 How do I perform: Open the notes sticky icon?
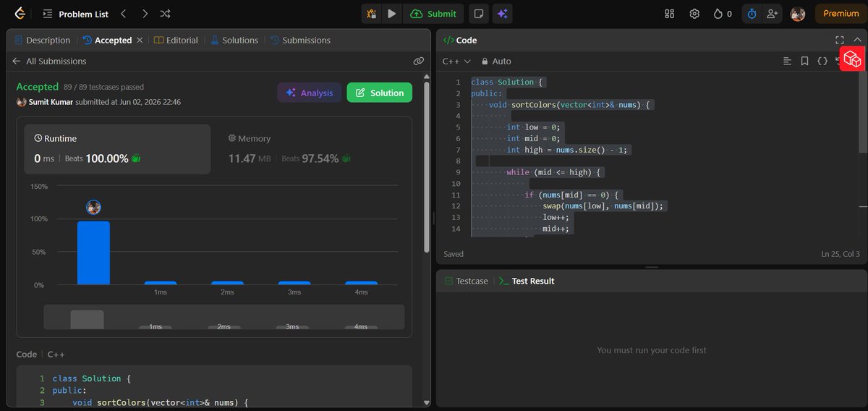pos(478,14)
